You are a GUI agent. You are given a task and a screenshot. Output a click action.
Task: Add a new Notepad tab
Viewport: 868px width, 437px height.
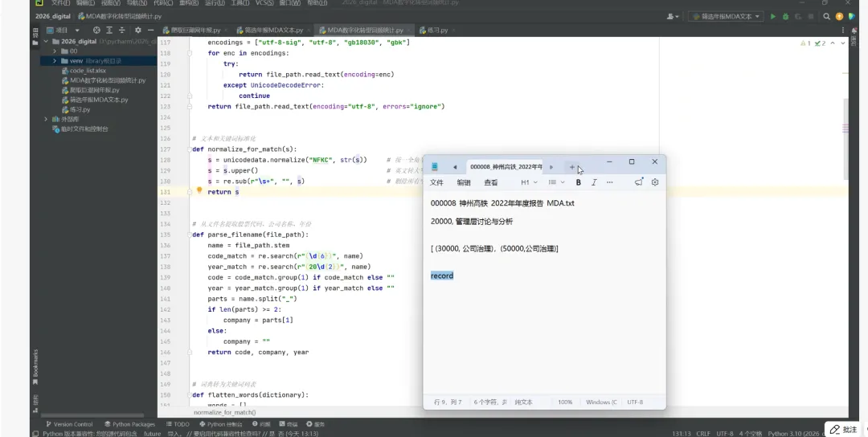tap(572, 167)
